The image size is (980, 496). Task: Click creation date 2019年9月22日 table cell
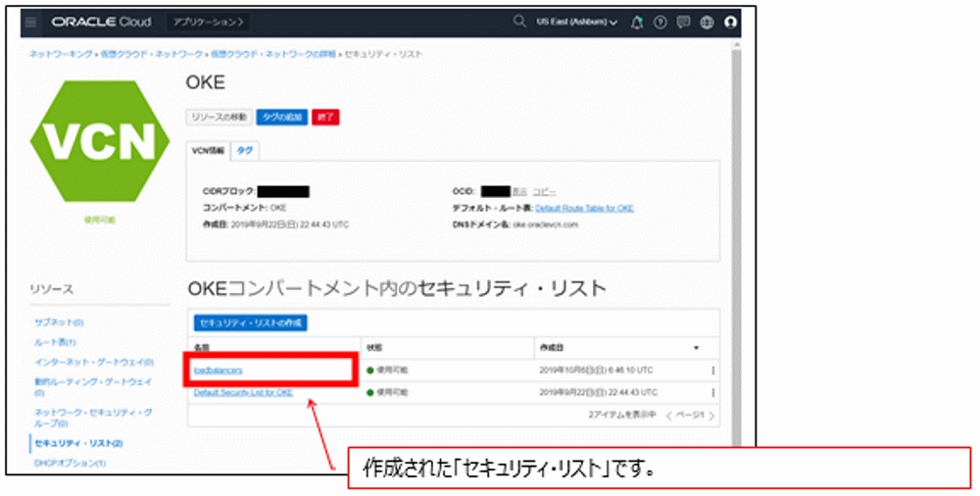pos(598,393)
